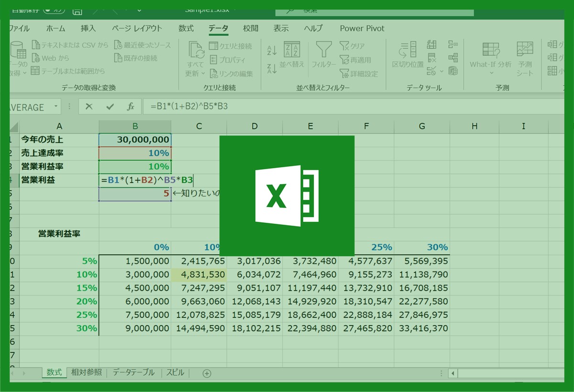
Task: Open 既存の接続 dialog
Action: pyautogui.click(x=136, y=58)
